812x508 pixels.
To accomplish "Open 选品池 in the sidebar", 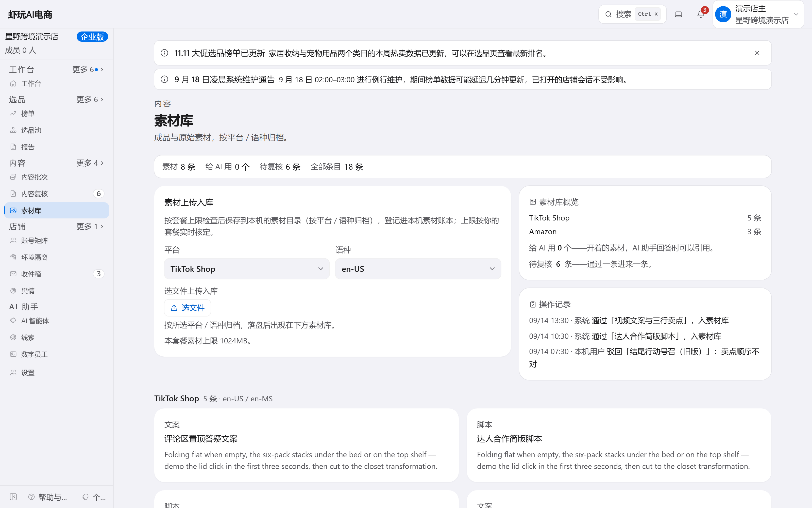I will coord(56,130).
